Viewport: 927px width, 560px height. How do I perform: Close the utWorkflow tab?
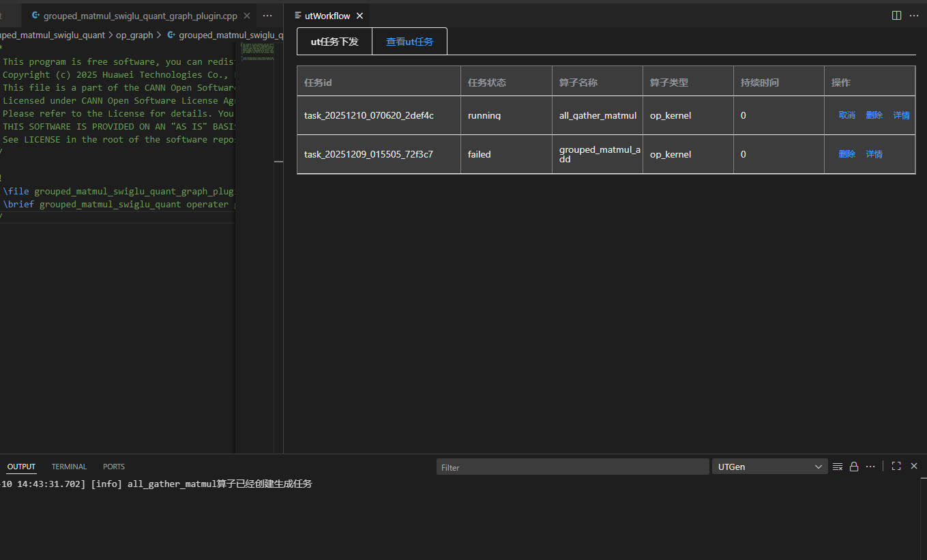[359, 16]
